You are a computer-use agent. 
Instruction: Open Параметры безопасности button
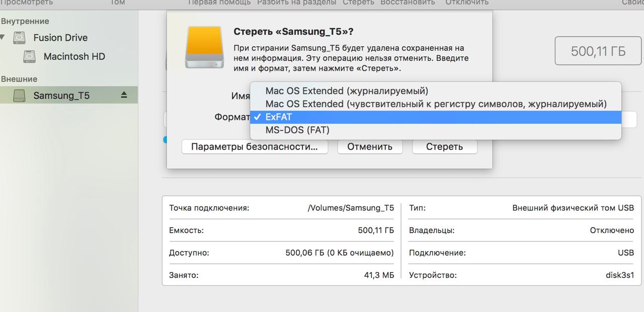coord(255,147)
